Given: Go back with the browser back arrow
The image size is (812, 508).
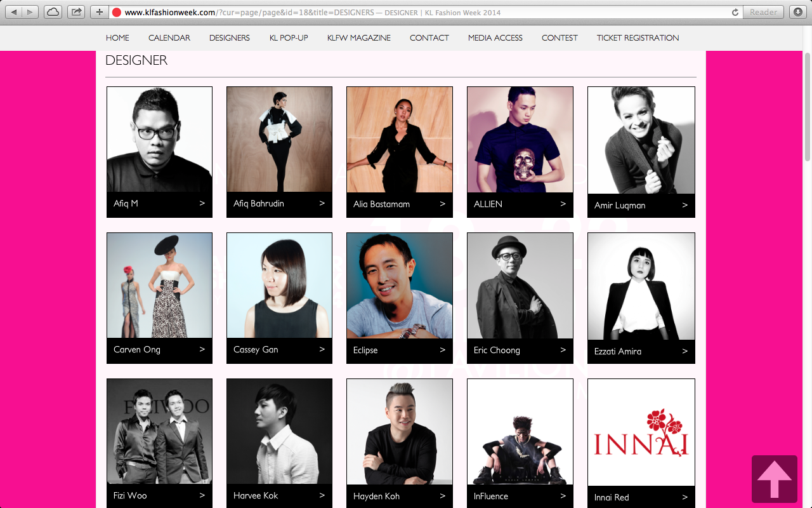Looking at the screenshot, I should point(14,12).
